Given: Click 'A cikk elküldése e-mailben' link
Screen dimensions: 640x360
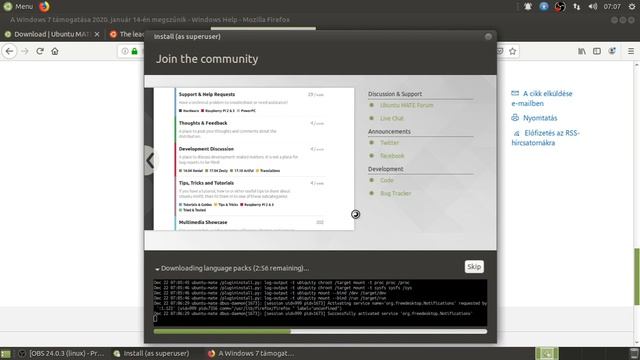Looking at the screenshot, I should click(x=542, y=98).
